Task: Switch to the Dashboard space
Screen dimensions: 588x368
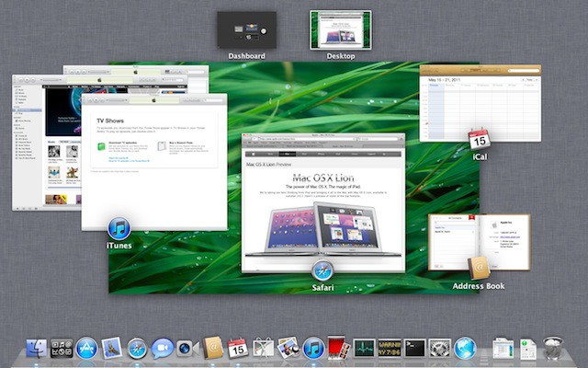Action: (x=247, y=30)
